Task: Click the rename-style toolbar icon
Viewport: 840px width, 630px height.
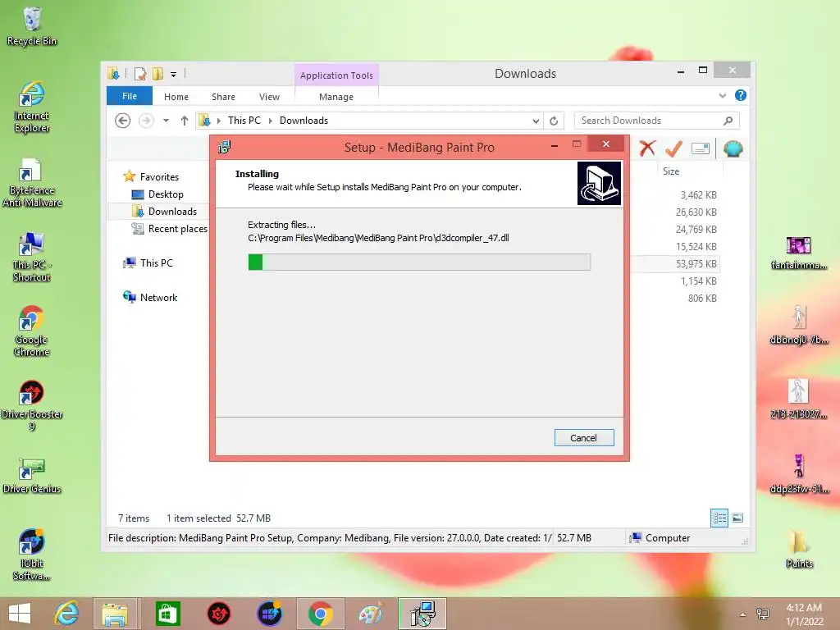Action: [x=701, y=148]
